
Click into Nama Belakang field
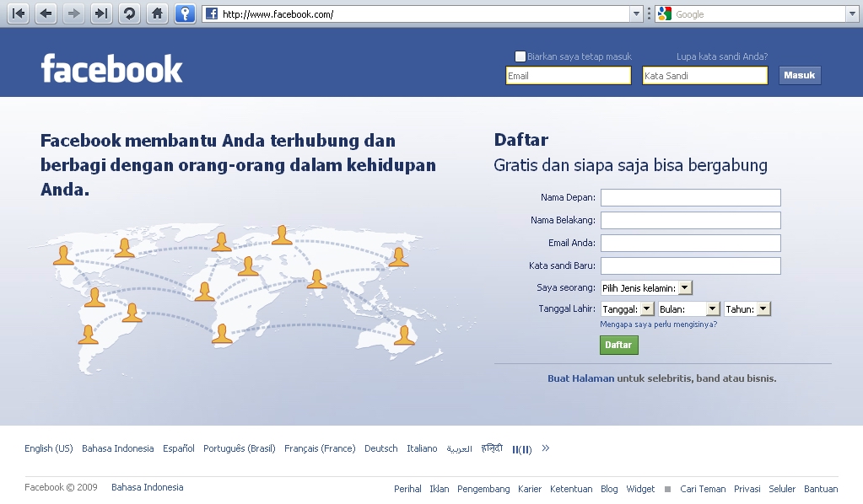point(690,220)
